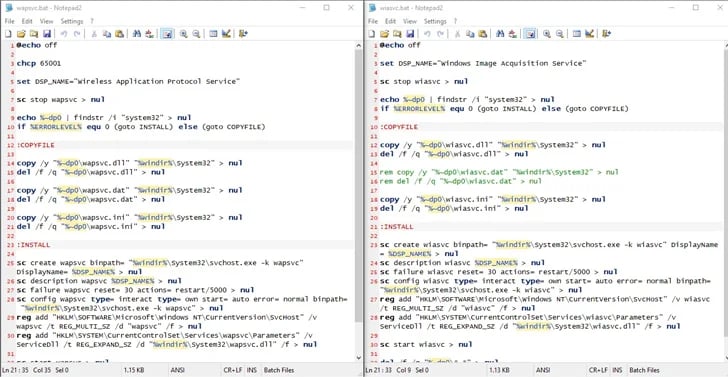Open Settings menu in wapsvc.bat window

click(x=72, y=21)
